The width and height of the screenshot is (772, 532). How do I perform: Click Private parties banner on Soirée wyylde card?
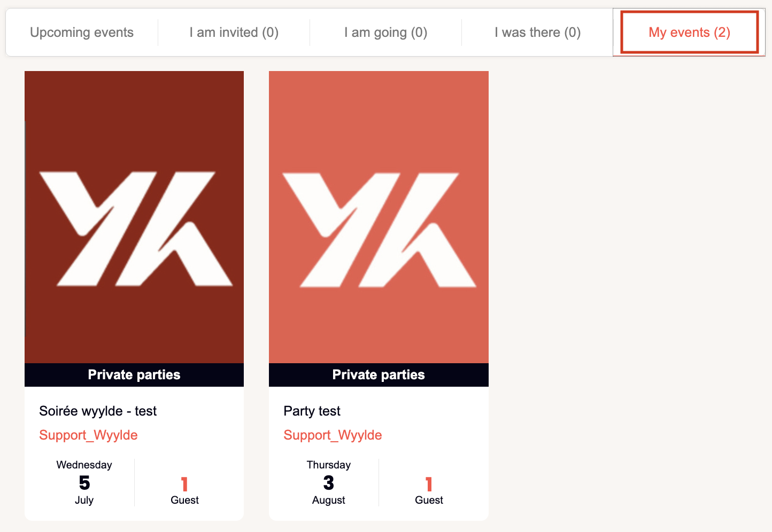[134, 375]
